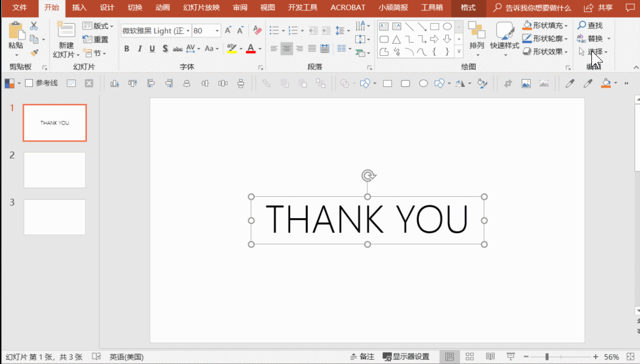Open the font size dropdown
Viewport: 640px width, 364px height.
pyautogui.click(x=217, y=30)
